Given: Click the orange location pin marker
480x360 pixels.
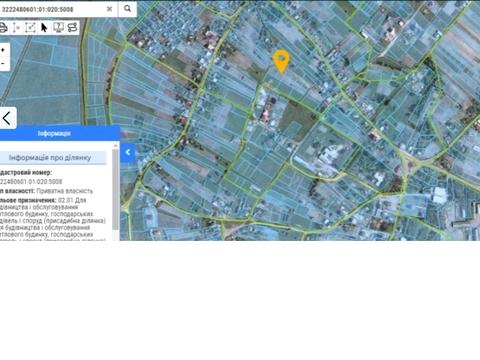Looking at the screenshot, I should [281, 61].
